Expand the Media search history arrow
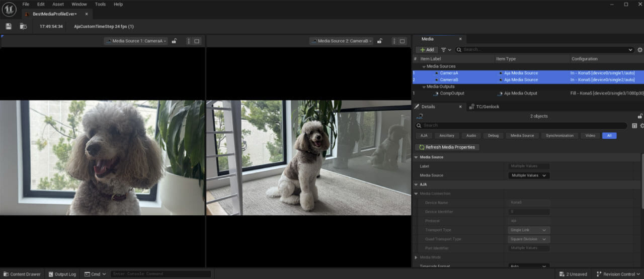 (631, 50)
